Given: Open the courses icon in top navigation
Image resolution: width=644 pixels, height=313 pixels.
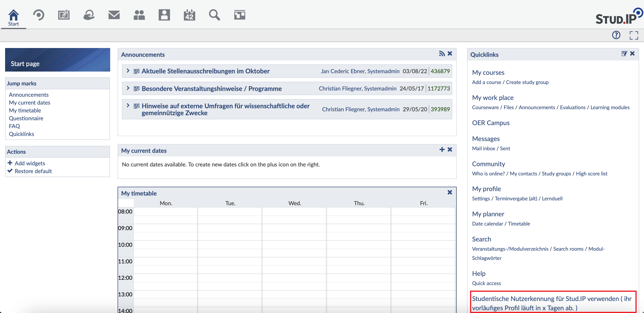Looking at the screenshot, I should click(39, 15).
